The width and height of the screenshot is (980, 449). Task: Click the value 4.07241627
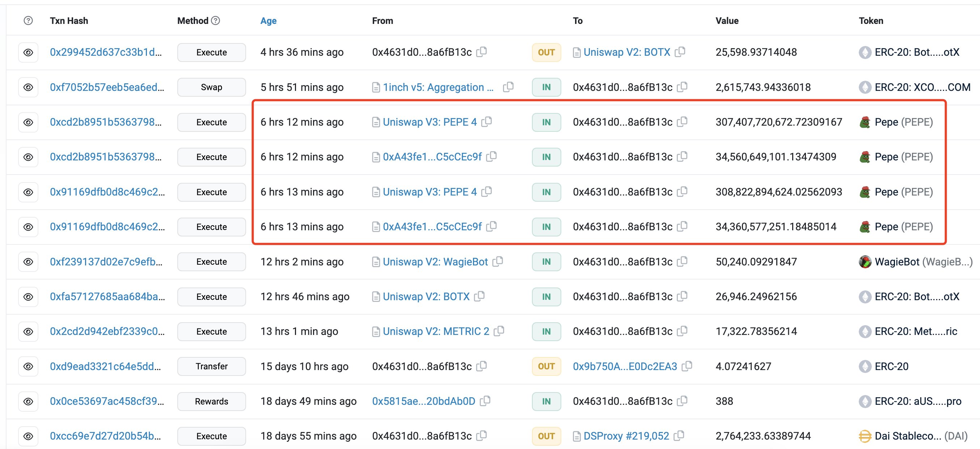pyautogui.click(x=743, y=366)
